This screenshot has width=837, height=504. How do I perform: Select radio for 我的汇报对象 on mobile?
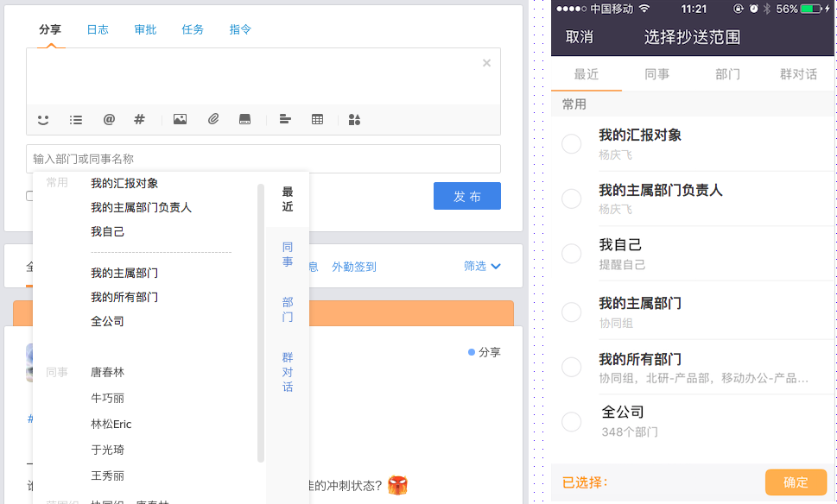[x=571, y=143]
